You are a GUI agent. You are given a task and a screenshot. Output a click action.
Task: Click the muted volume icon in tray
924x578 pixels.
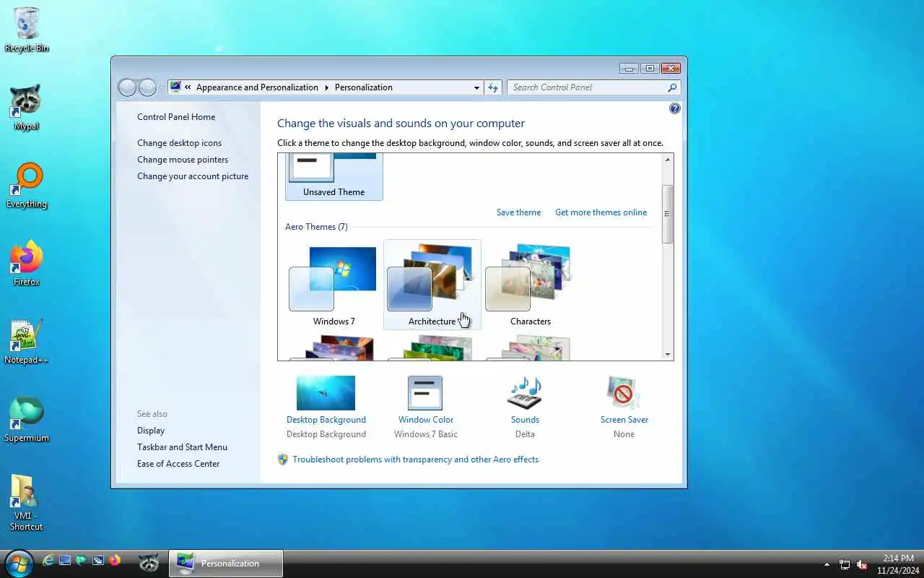(x=862, y=564)
